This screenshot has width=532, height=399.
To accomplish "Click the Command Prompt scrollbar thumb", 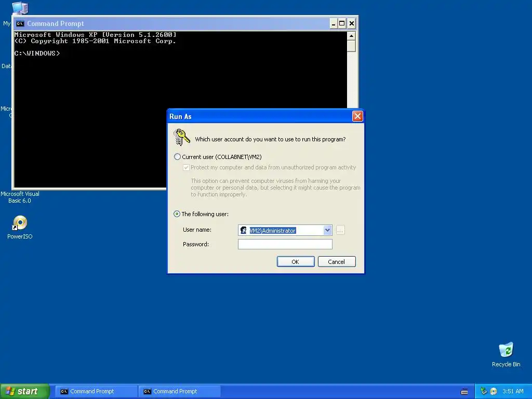I will (x=352, y=46).
